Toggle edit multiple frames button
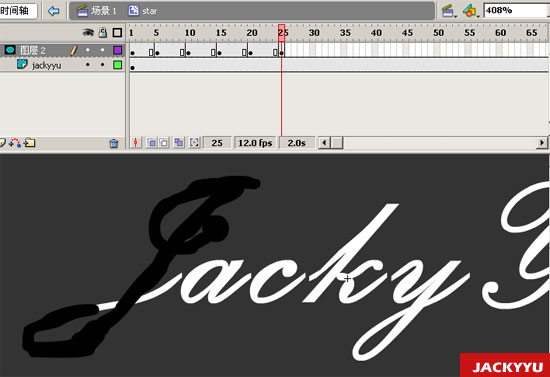 click(x=179, y=143)
